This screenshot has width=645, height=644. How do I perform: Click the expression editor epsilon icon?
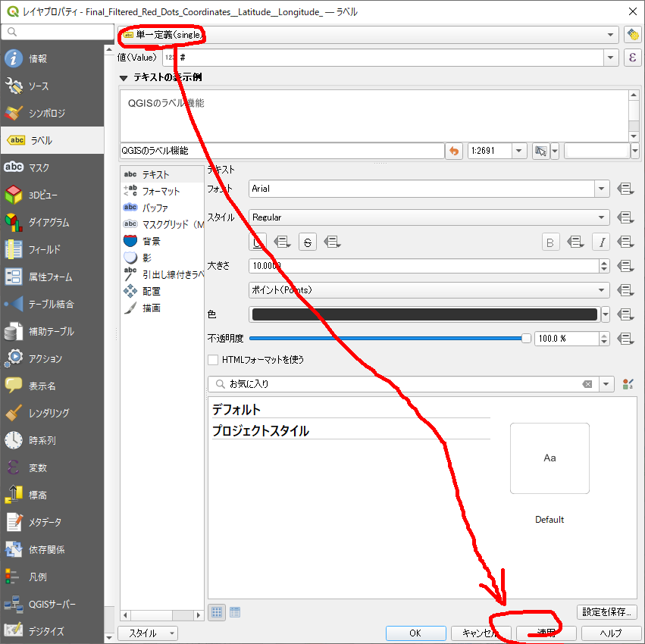pyautogui.click(x=632, y=58)
